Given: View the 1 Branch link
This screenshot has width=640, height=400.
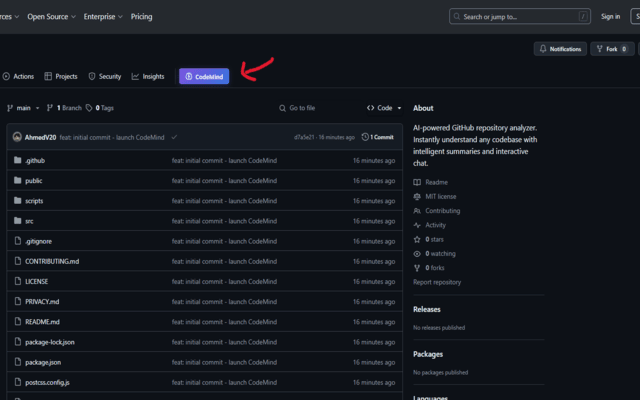Looking at the screenshot, I should click(x=64, y=108).
